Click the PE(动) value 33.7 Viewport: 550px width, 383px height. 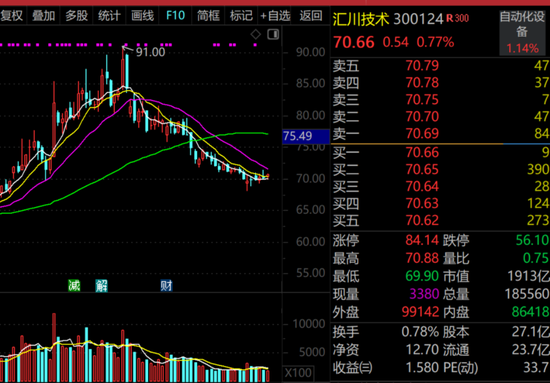[x=536, y=368]
